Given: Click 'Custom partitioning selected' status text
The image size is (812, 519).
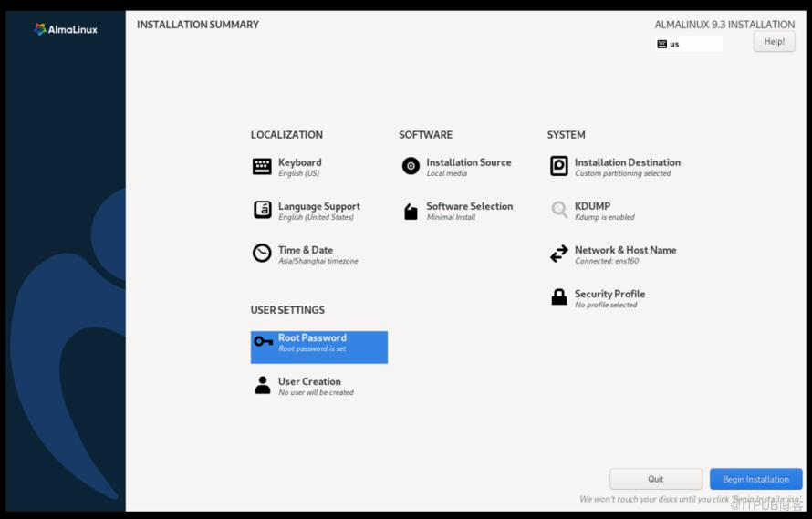Looking at the screenshot, I should tap(623, 173).
